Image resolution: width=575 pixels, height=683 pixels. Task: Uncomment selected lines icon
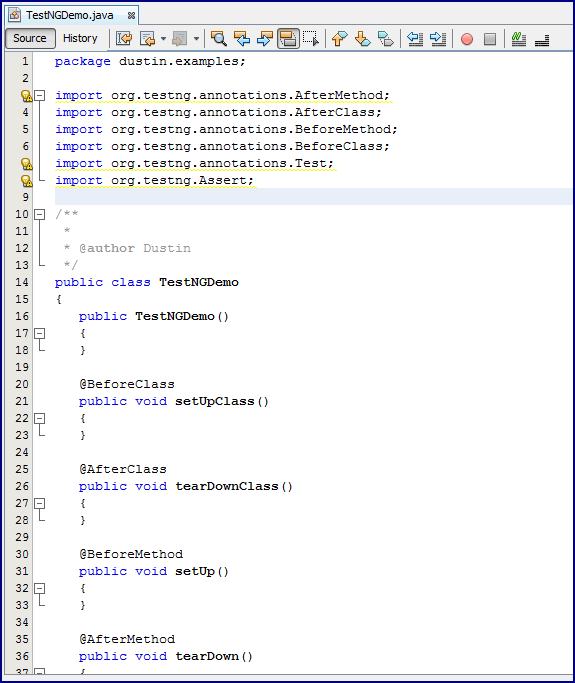pyautogui.click(x=542, y=40)
